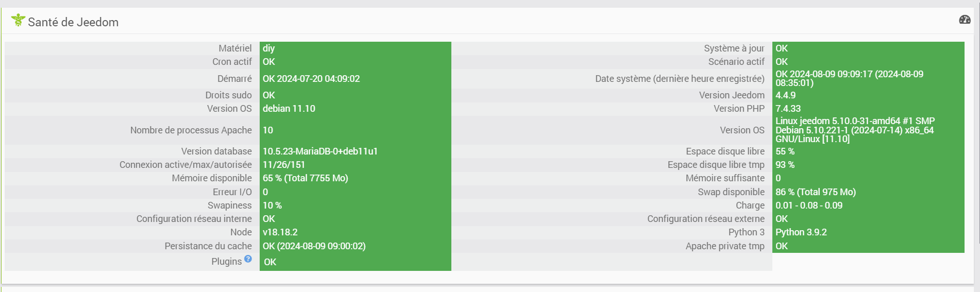Open the benchmark gauge icon at top right
Screen dimensions: 980x292
(x=965, y=20)
